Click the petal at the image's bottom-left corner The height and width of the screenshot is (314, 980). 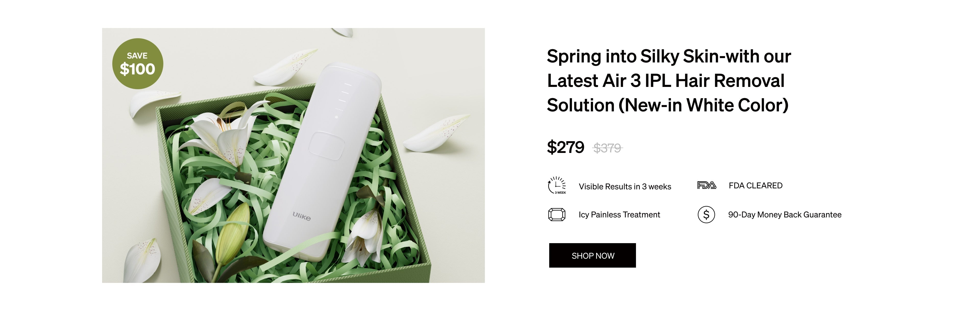pos(143,260)
